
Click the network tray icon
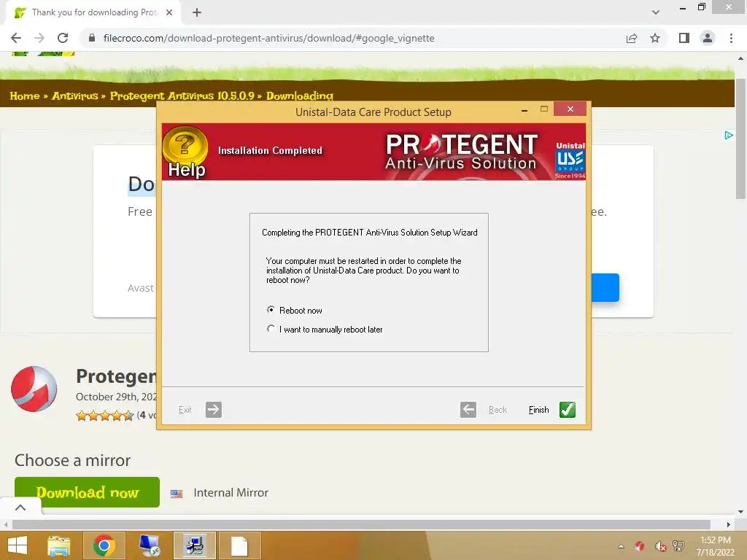tap(678, 546)
